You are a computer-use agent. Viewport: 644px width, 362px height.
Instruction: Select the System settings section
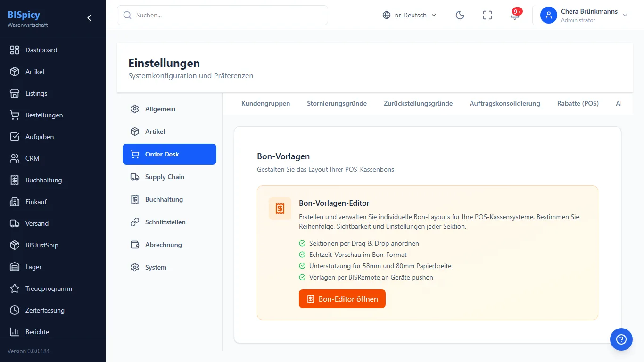169,267
